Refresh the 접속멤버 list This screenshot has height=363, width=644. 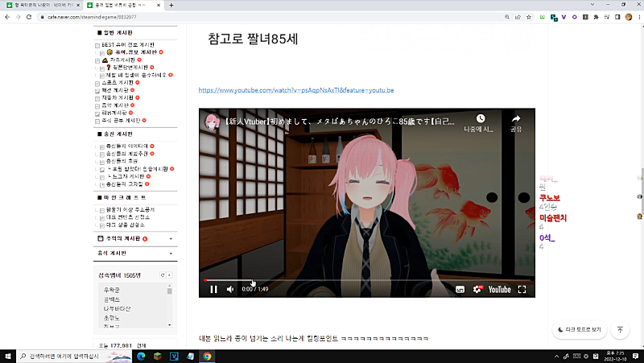[x=163, y=275]
